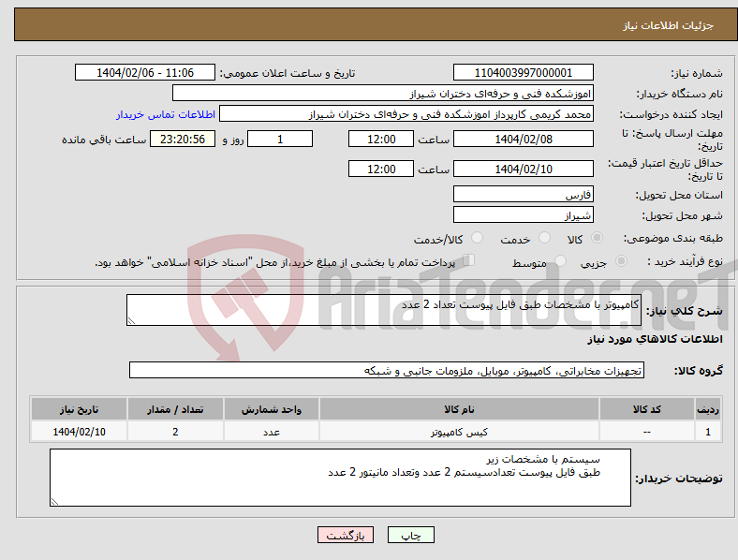Toggle the Islamic treasury payment checkbox

(x=469, y=260)
